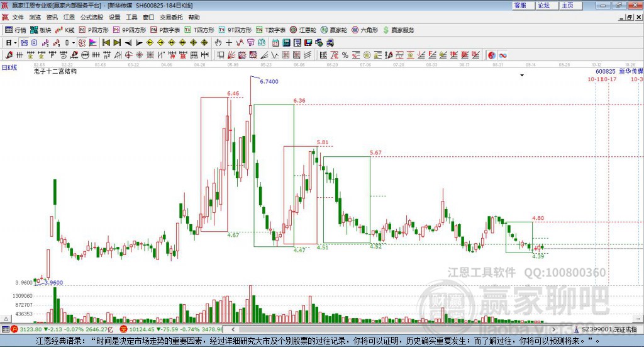The image size is (644, 347).
Task: Expand the 日 period dropdown
Action: (15, 43)
